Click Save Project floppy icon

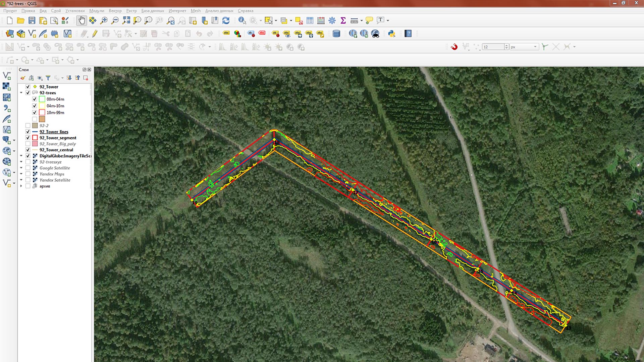click(x=32, y=20)
